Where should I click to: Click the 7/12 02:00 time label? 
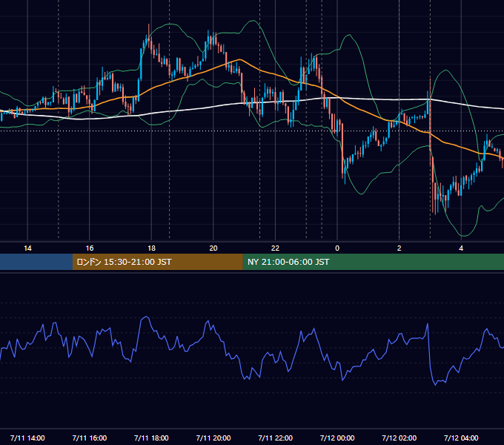point(399,438)
